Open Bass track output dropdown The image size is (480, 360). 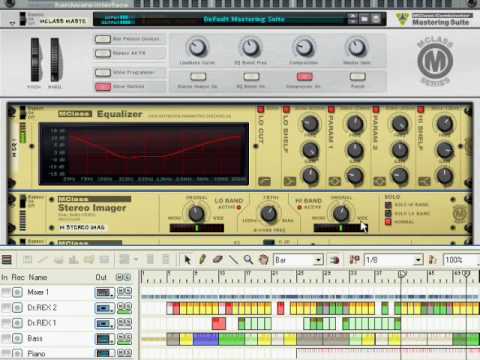point(105,339)
